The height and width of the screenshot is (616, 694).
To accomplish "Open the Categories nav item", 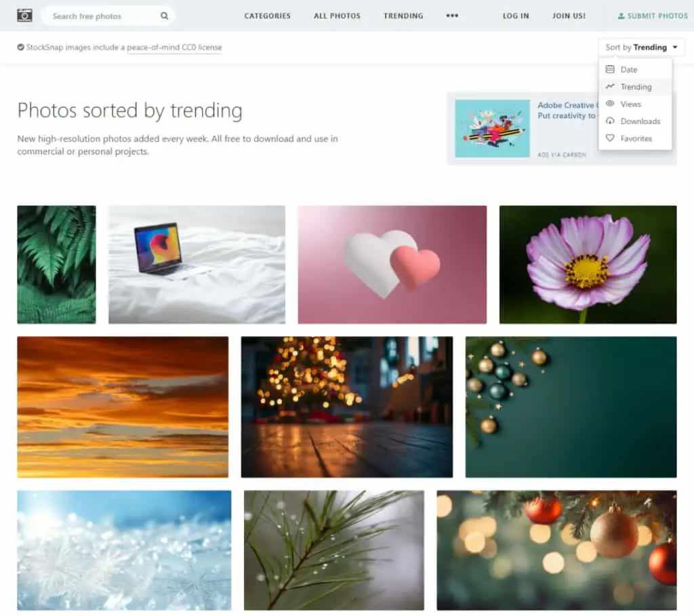I will click(267, 16).
